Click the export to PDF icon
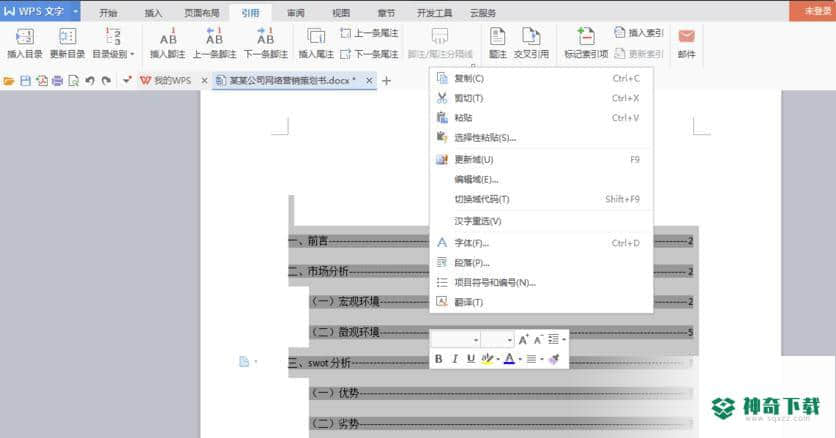836x438 pixels. (42, 81)
